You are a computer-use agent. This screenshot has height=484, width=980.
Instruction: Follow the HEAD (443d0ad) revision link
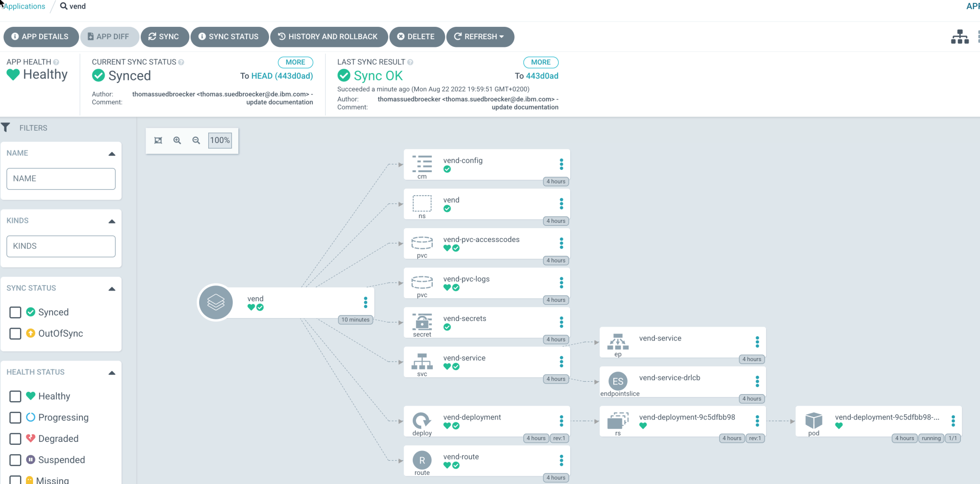tap(282, 76)
